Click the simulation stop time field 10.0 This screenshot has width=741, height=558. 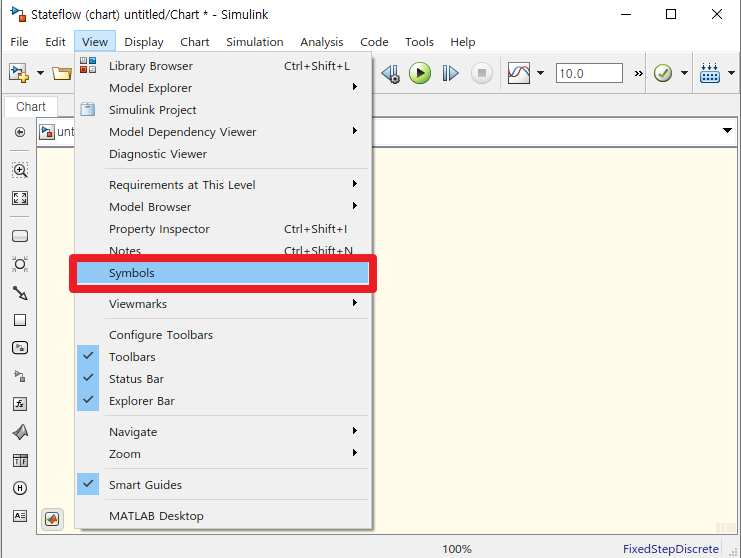click(x=589, y=73)
